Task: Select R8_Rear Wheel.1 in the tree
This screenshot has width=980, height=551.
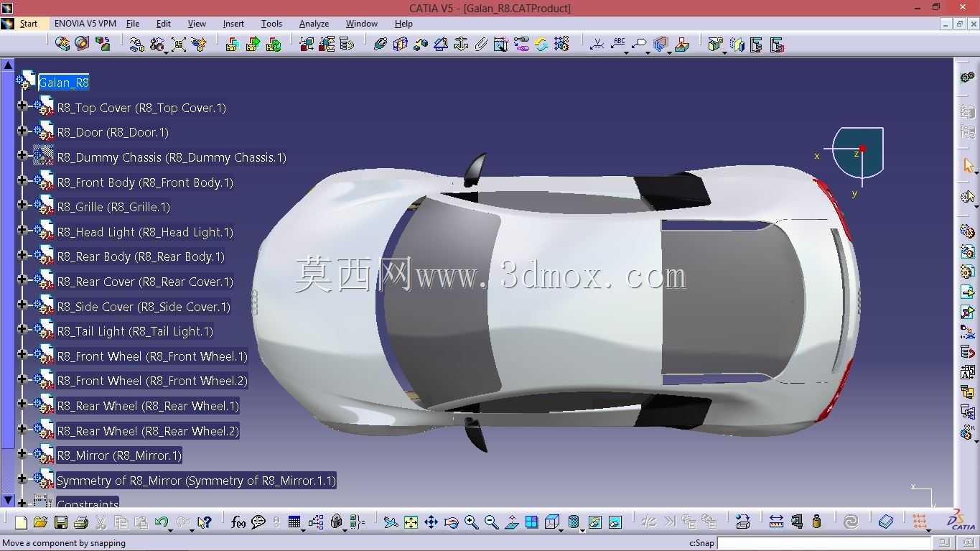Action: click(148, 406)
